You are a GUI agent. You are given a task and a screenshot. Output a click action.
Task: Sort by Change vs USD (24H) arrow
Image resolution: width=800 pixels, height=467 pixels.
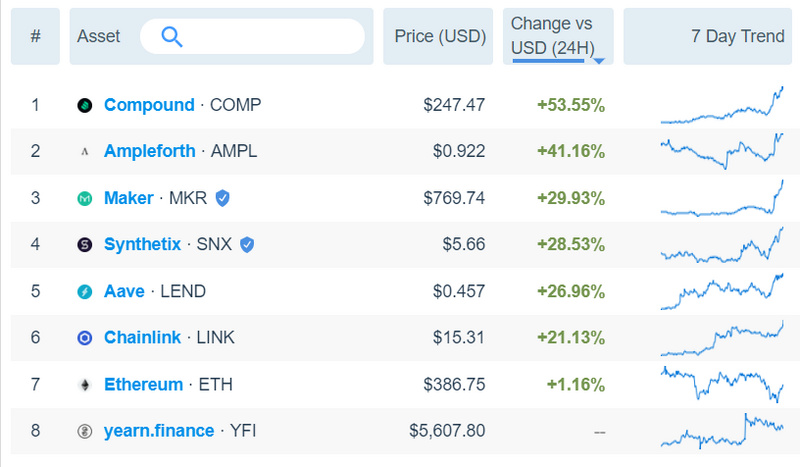click(599, 61)
